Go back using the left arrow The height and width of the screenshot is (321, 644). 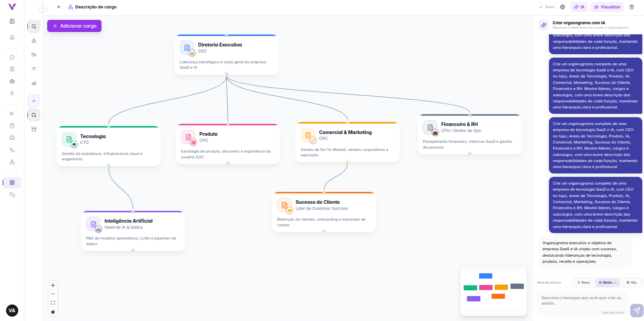(x=59, y=7)
